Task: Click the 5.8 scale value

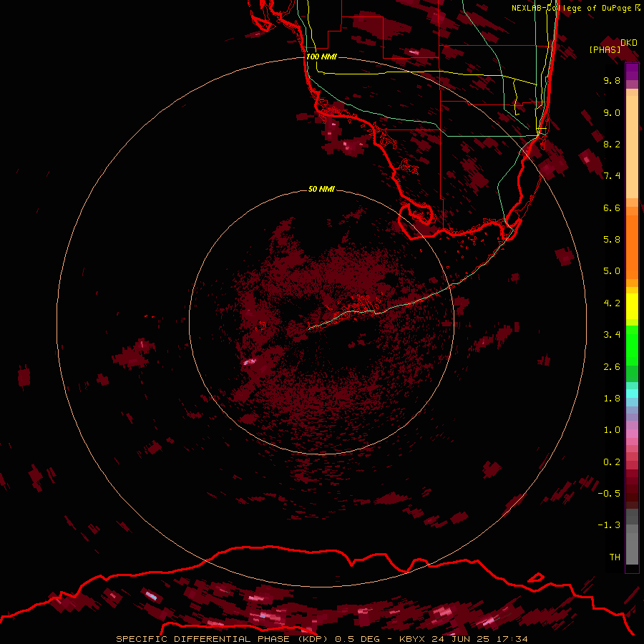Action: point(612,240)
